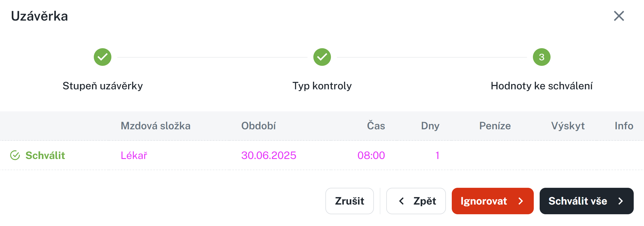
Task: Click the Čas column header
Action: (376, 126)
